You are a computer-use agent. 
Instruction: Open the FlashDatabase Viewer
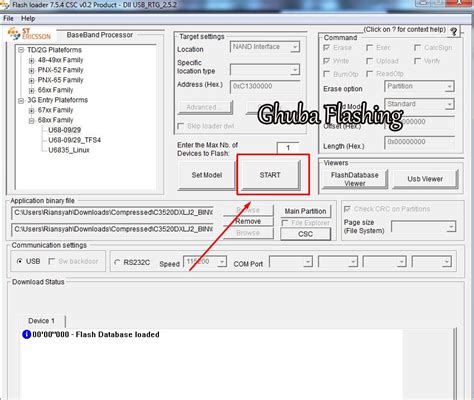(355, 179)
